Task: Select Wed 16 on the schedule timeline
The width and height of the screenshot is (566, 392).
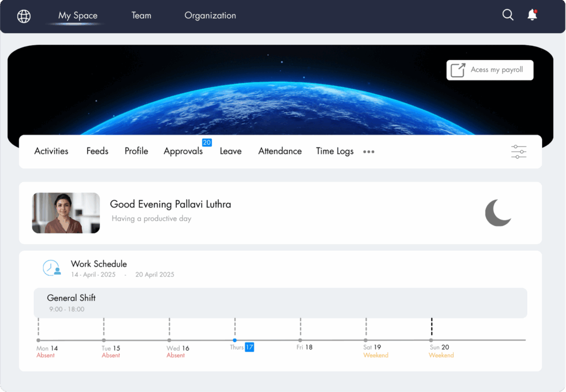Action: click(178, 348)
